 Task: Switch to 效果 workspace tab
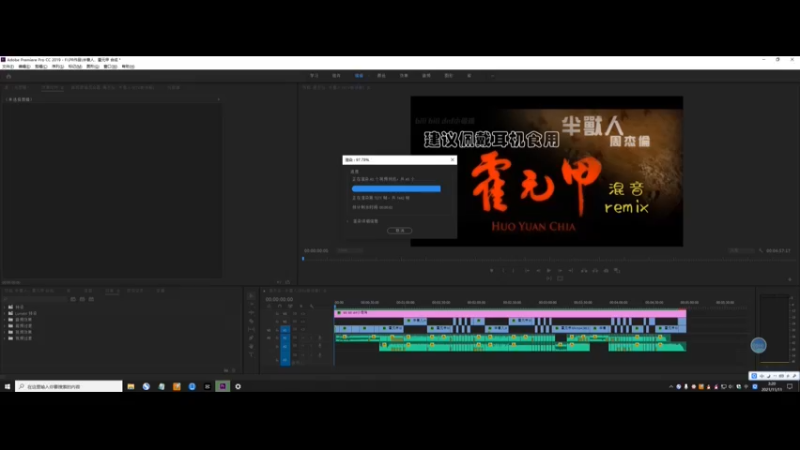tap(404, 76)
